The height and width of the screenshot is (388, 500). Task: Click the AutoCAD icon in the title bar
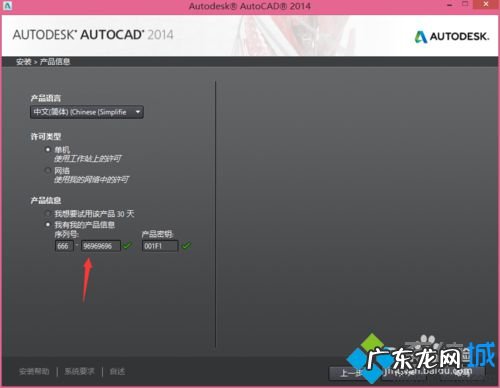click(x=7, y=5)
